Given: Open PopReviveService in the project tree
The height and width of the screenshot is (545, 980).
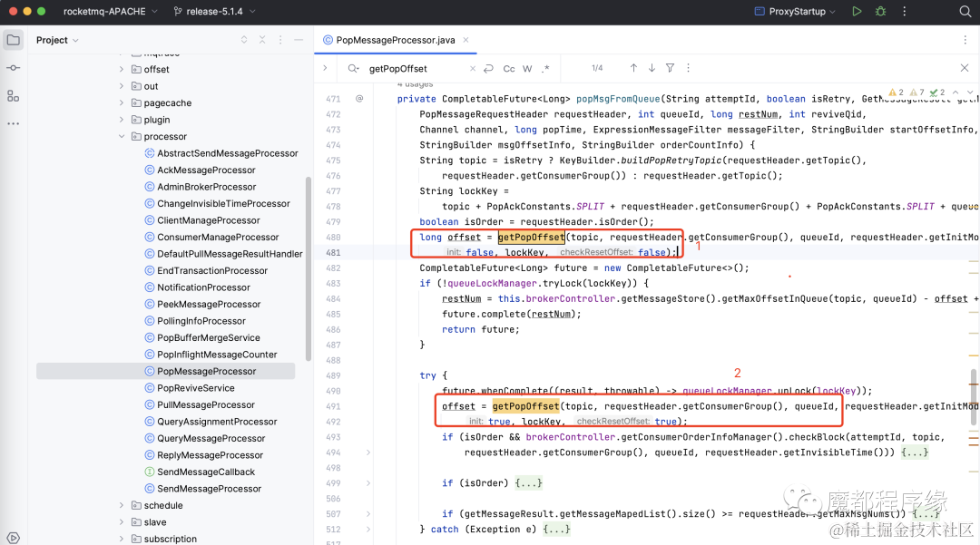Looking at the screenshot, I should click(x=196, y=388).
